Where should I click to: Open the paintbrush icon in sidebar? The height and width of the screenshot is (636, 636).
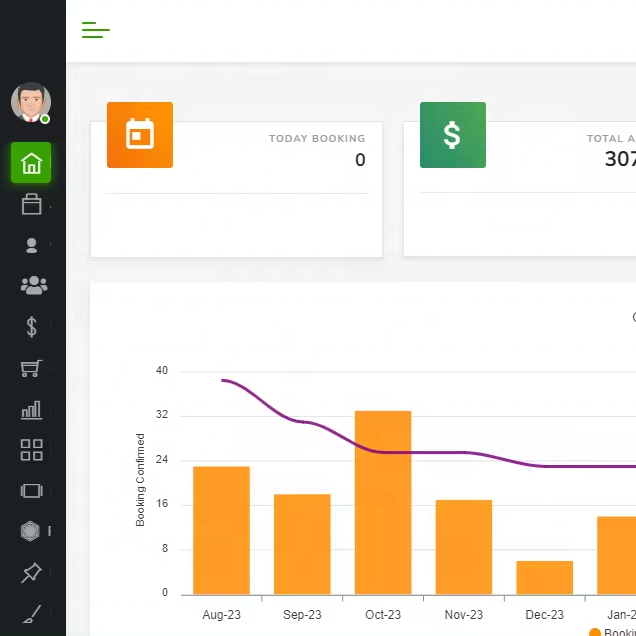click(x=32, y=613)
